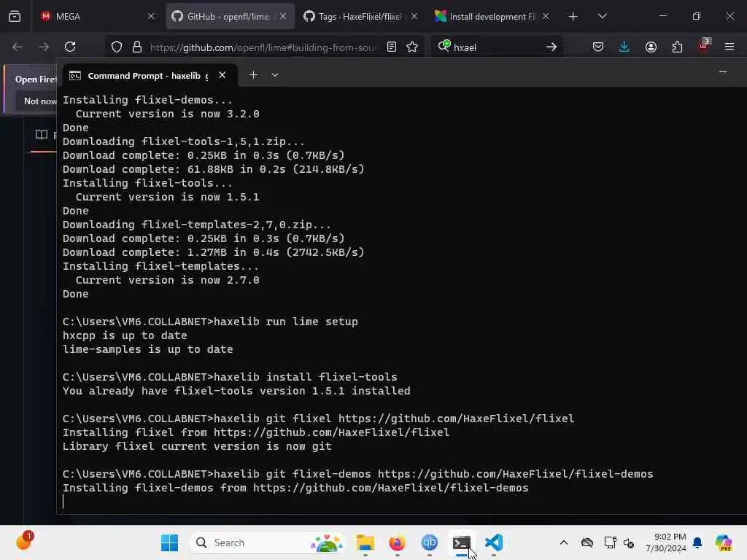
Task: Click the GitHub URL address field
Action: pyautogui.click(x=264, y=47)
